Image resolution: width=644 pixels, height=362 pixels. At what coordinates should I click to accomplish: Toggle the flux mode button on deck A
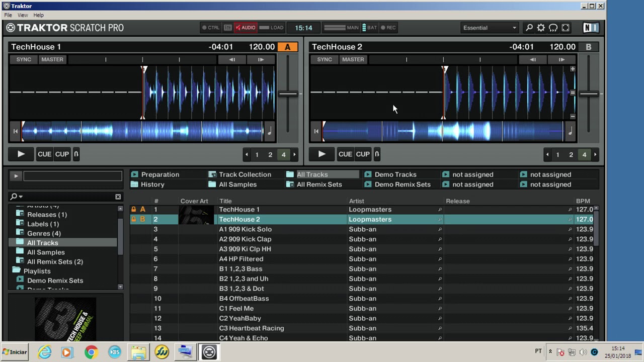click(x=76, y=154)
